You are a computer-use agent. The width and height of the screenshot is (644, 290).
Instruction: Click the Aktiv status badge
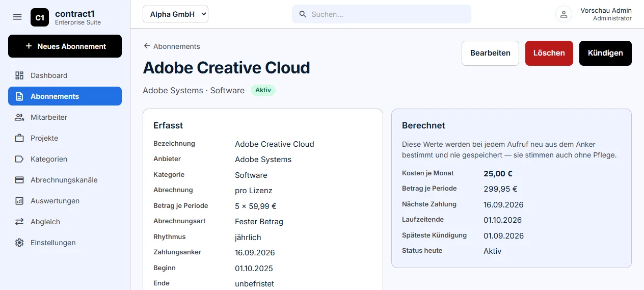point(263,90)
